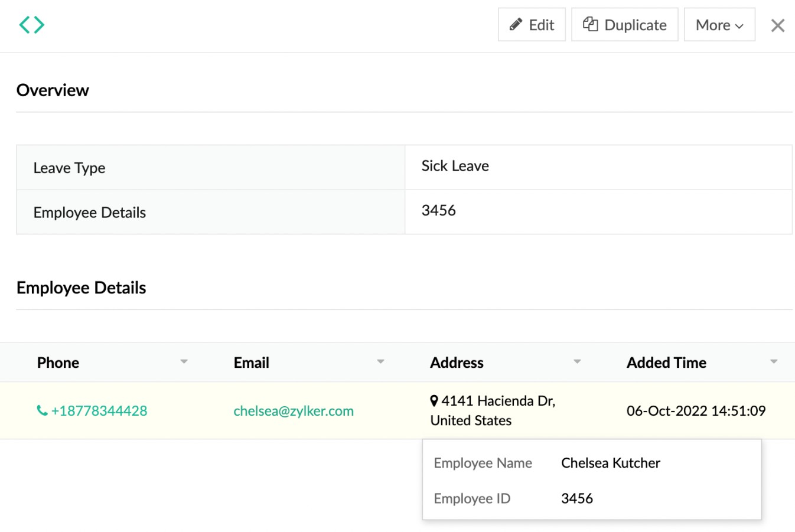Close the record detail panel
Image resolution: width=795 pixels, height=532 pixels.
point(777,25)
